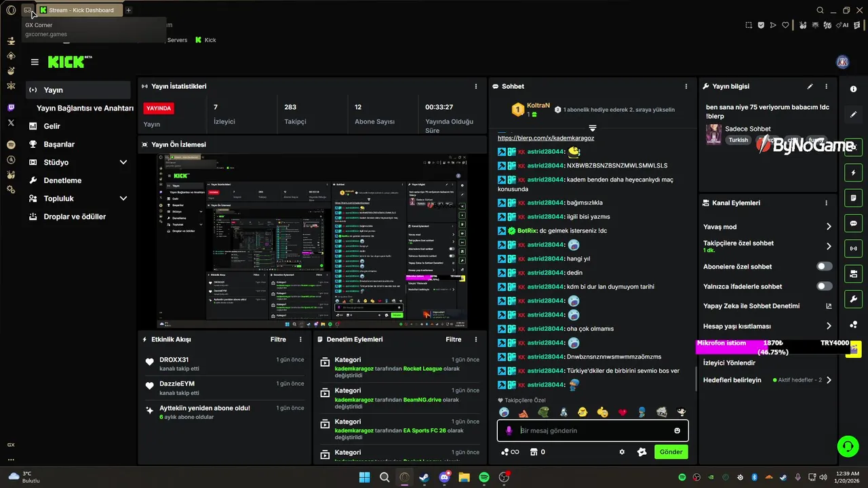Open the GX Corner tab icon
The width and height of the screenshot is (868, 488).
point(27,10)
